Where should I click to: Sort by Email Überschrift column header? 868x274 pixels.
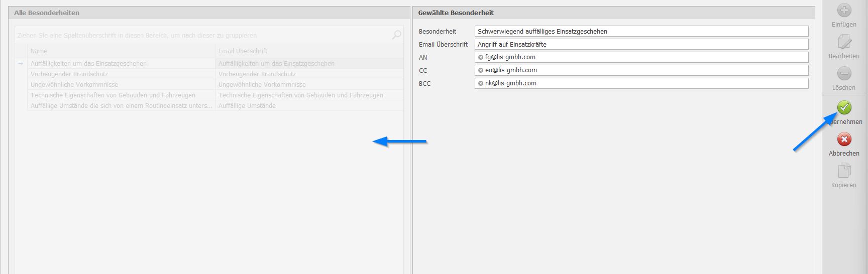coord(308,51)
